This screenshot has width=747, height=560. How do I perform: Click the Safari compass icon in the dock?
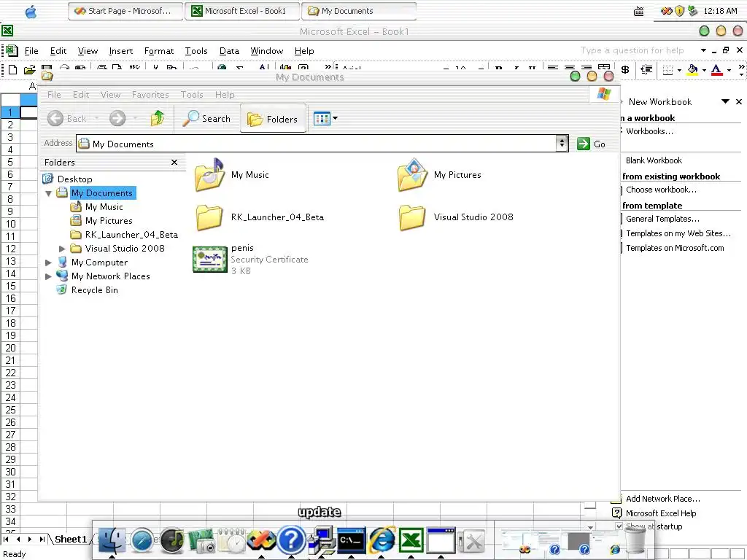(142, 540)
